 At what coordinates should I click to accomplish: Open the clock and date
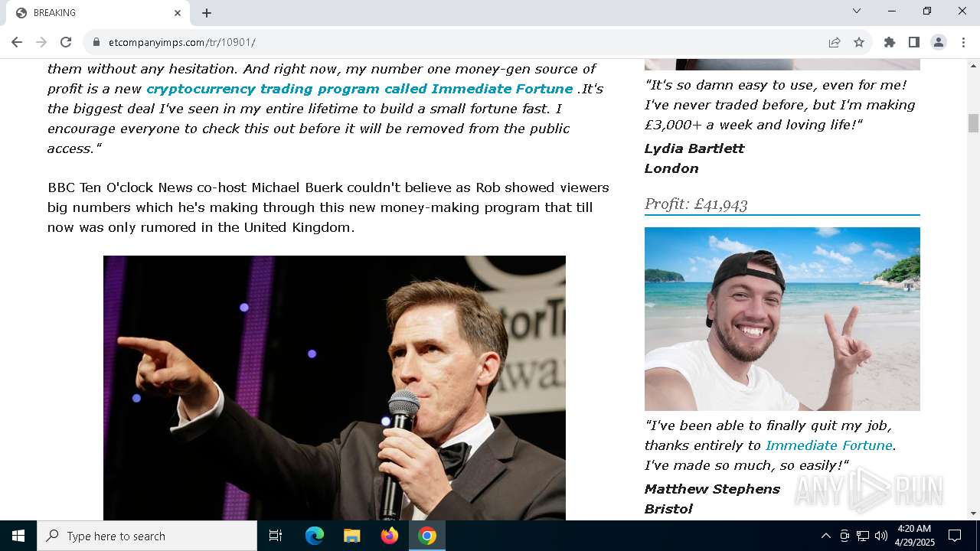click(916, 536)
